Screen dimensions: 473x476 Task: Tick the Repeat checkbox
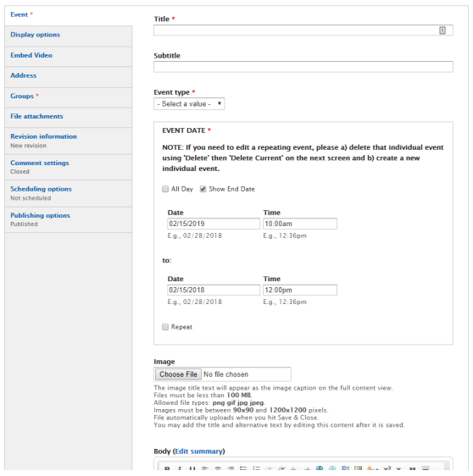[165, 327]
